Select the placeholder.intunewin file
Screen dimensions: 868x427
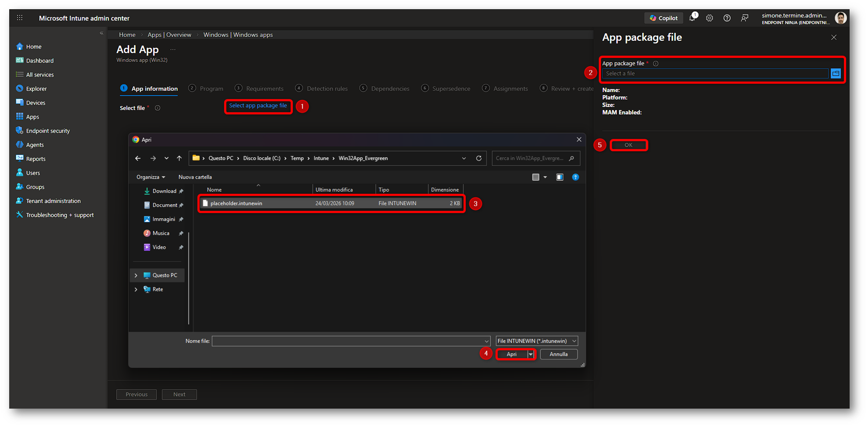tap(236, 203)
